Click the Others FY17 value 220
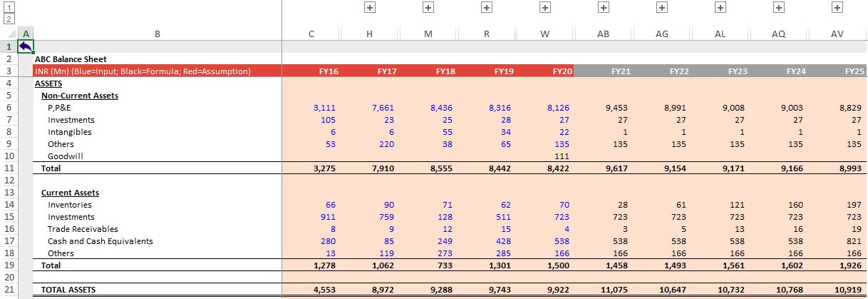 point(387,144)
